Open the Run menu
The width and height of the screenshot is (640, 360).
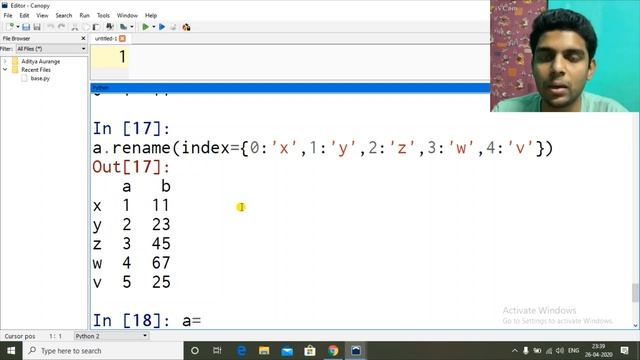[x=84, y=16]
